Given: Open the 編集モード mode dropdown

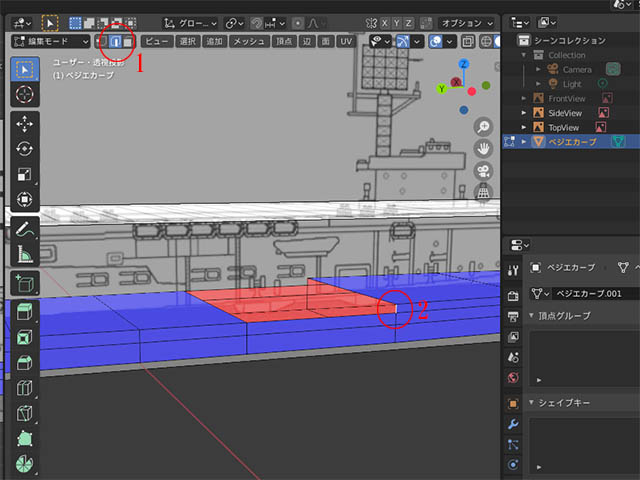Looking at the screenshot, I should pos(51,42).
